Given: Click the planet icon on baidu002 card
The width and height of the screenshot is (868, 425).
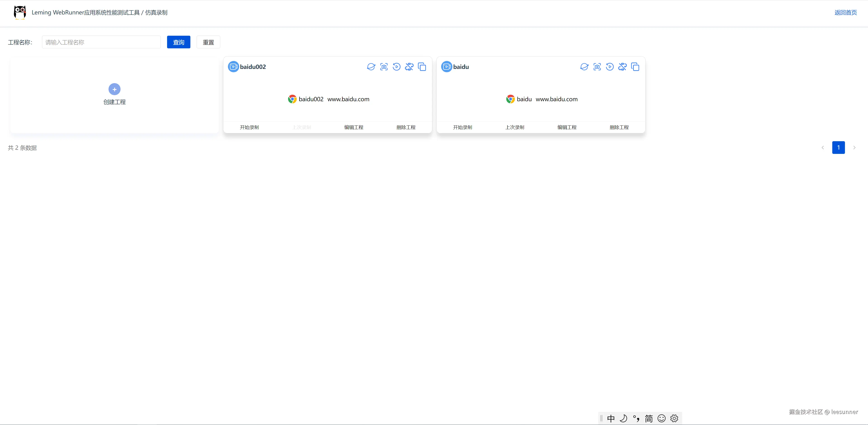Looking at the screenshot, I should click(371, 67).
